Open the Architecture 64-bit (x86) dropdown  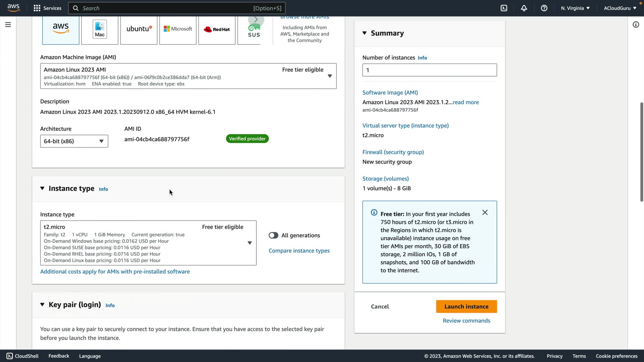(74, 141)
